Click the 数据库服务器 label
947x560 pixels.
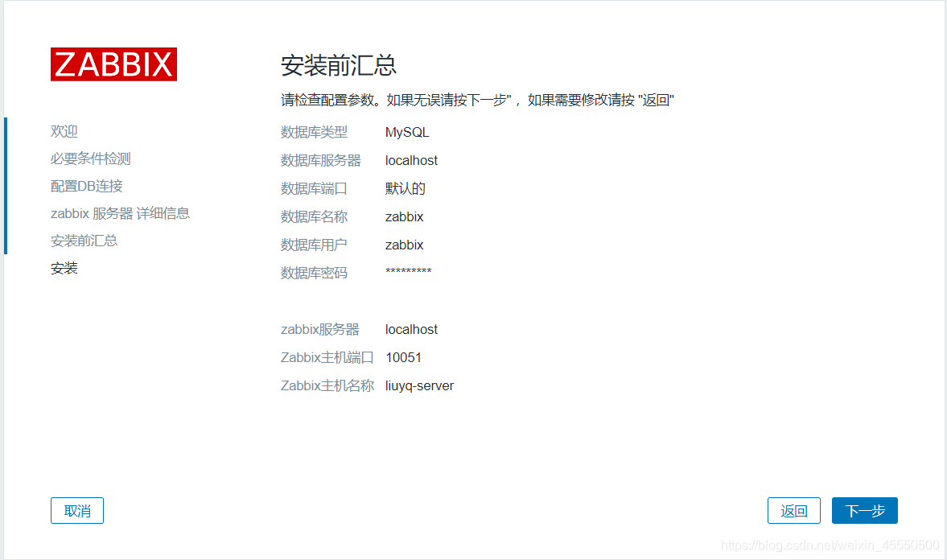pyautogui.click(x=321, y=160)
